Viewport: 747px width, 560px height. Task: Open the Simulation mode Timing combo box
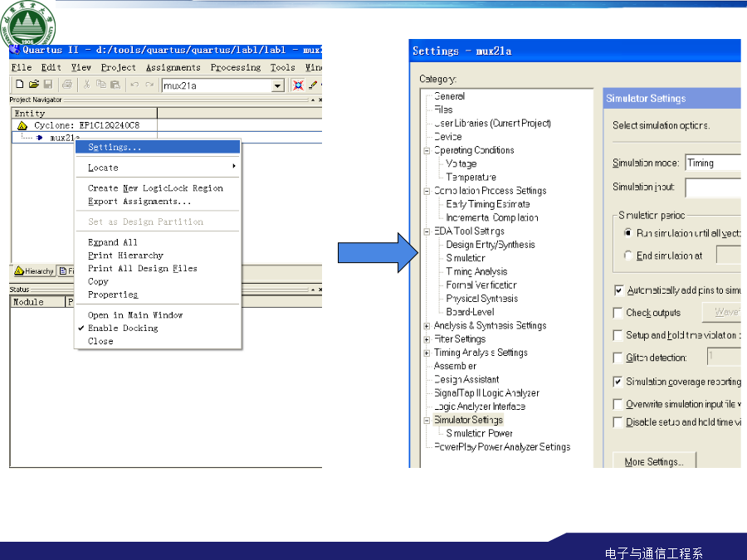point(713,163)
